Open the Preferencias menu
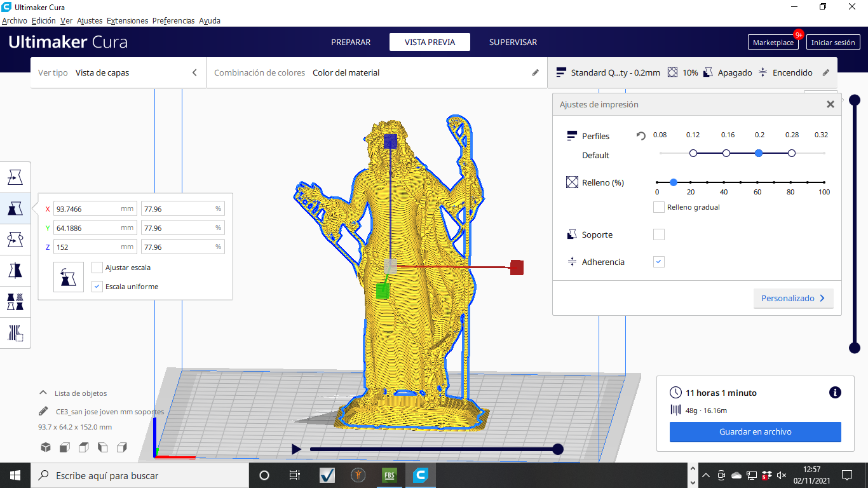Viewport: 868px width, 488px height. click(173, 20)
